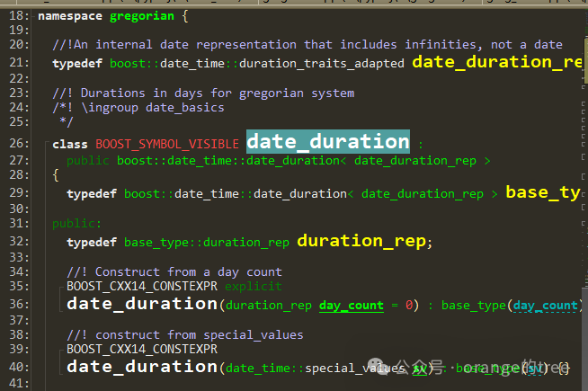Click the large 'date_duration_re' typedef name on line 21
Image resolution: width=588 pixels, height=391 pixels.
click(x=497, y=61)
